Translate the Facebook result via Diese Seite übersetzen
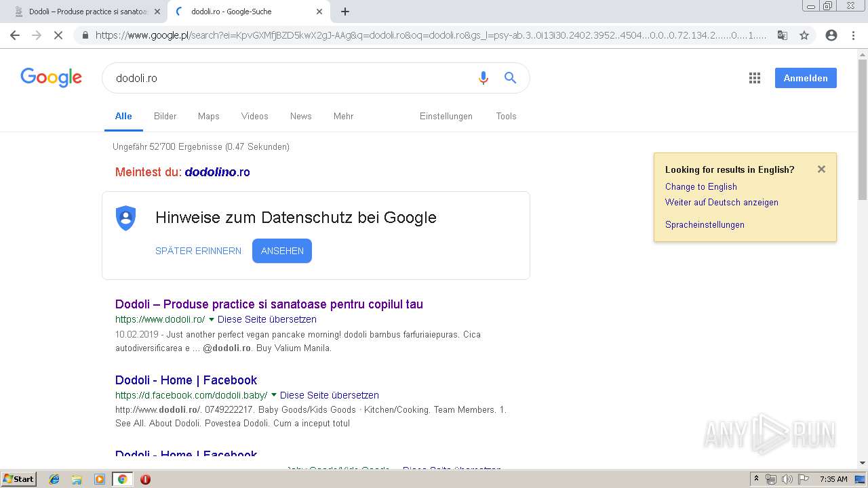The width and height of the screenshot is (868, 488). click(330, 395)
